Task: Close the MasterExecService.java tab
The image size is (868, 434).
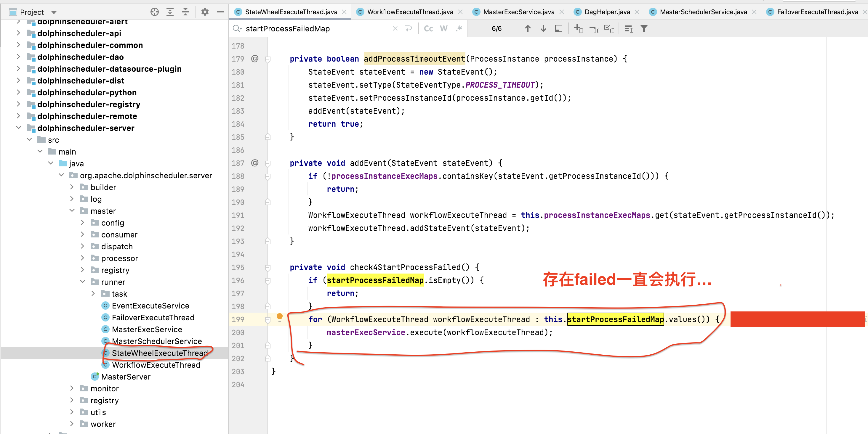Action: click(x=562, y=12)
